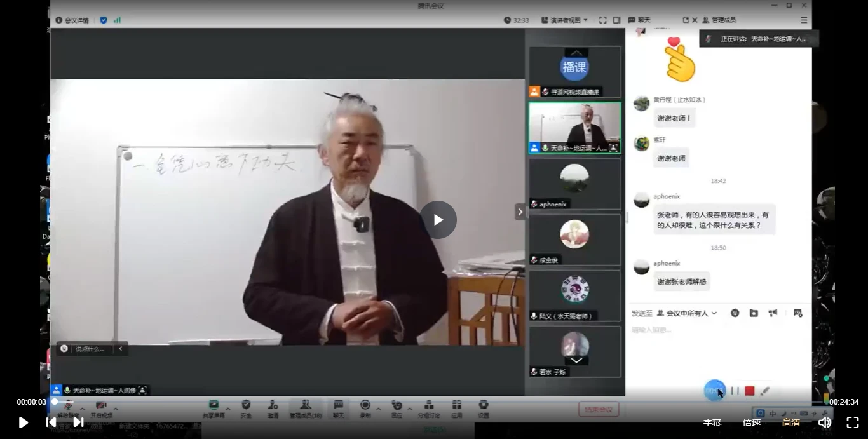This screenshot has height=439, width=868.
Task: Select the active speaker 天命补 thumbnail
Action: [575, 128]
